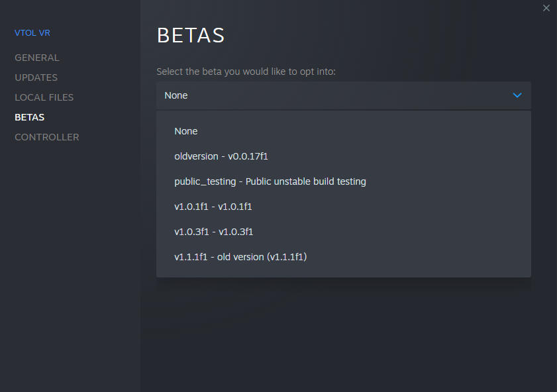Go to the LOCAL FILES tab
Image resolution: width=557 pixels, height=392 pixels.
click(x=44, y=97)
